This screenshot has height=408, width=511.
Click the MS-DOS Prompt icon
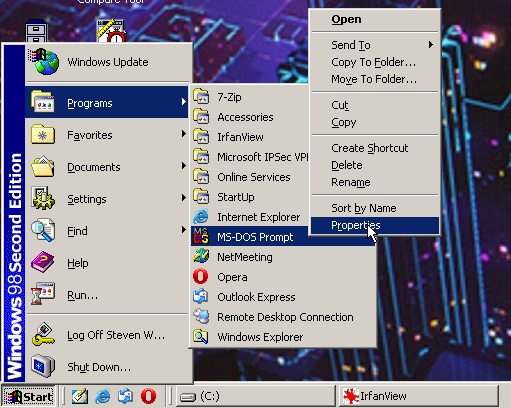(201, 236)
